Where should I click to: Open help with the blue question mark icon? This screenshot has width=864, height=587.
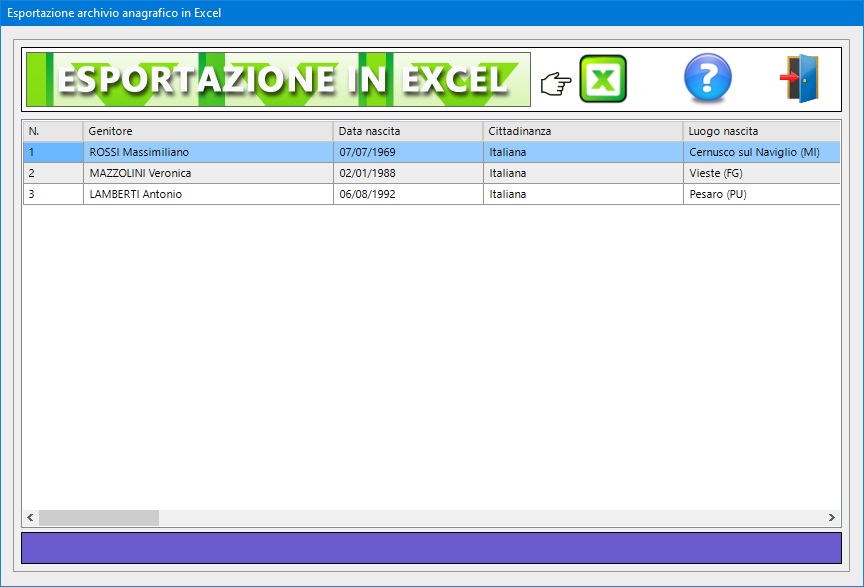point(707,79)
